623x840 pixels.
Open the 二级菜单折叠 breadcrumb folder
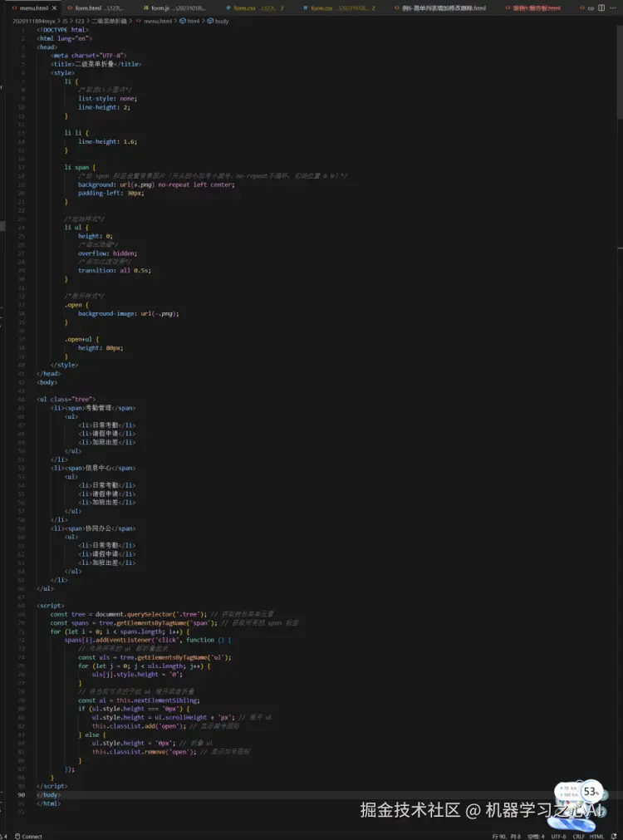(x=110, y=21)
